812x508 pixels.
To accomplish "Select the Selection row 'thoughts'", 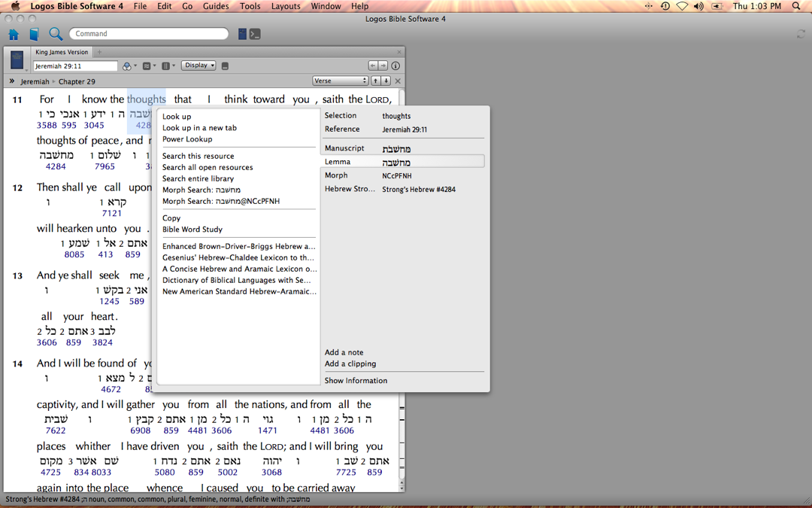I will point(404,116).
